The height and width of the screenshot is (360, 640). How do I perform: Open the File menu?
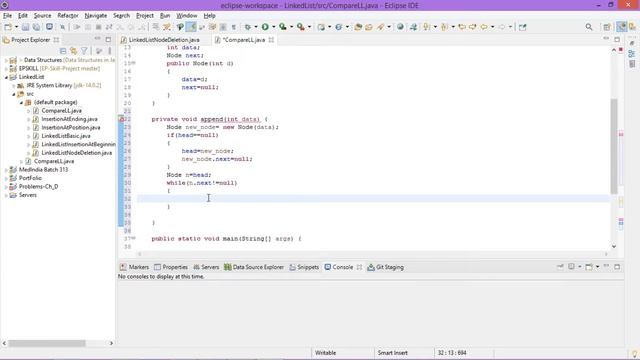[x=7, y=16]
